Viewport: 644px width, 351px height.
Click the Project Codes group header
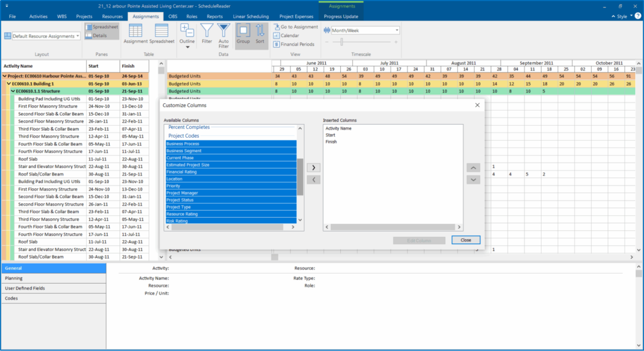tap(184, 136)
